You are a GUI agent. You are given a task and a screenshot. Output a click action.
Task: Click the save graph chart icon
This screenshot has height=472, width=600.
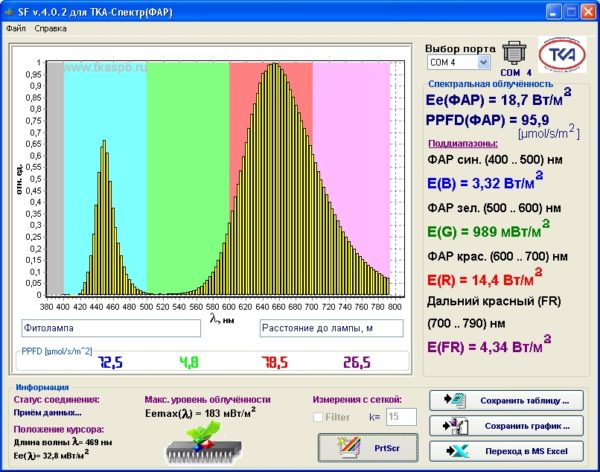pos(455,426)
